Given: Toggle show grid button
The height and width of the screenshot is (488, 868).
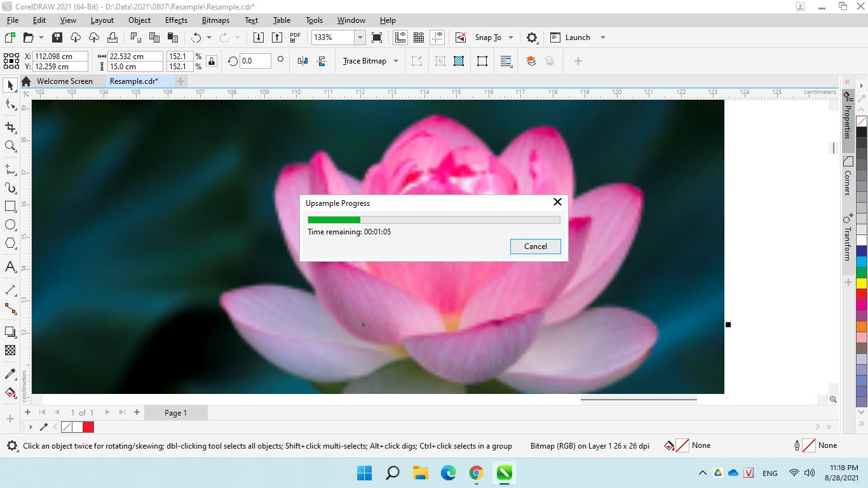Looking at the screenshot, I should (419, 37).
